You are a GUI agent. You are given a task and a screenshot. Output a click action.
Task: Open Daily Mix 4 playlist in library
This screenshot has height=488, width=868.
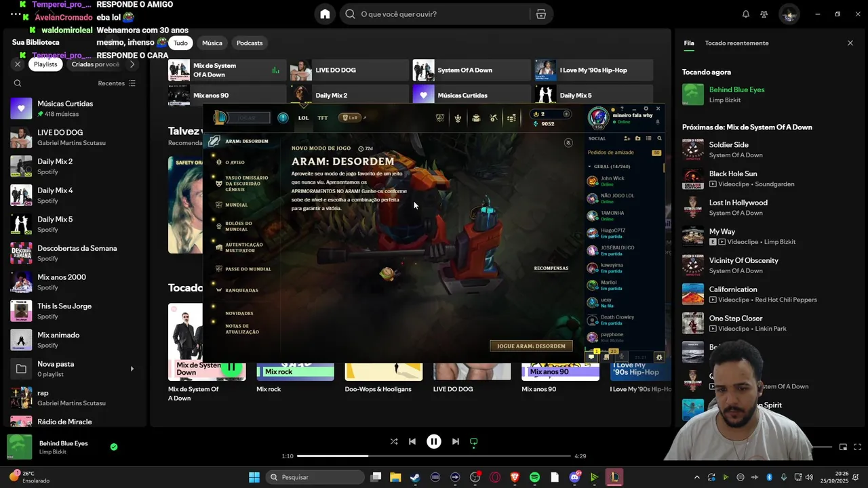(x=73, y=195)
